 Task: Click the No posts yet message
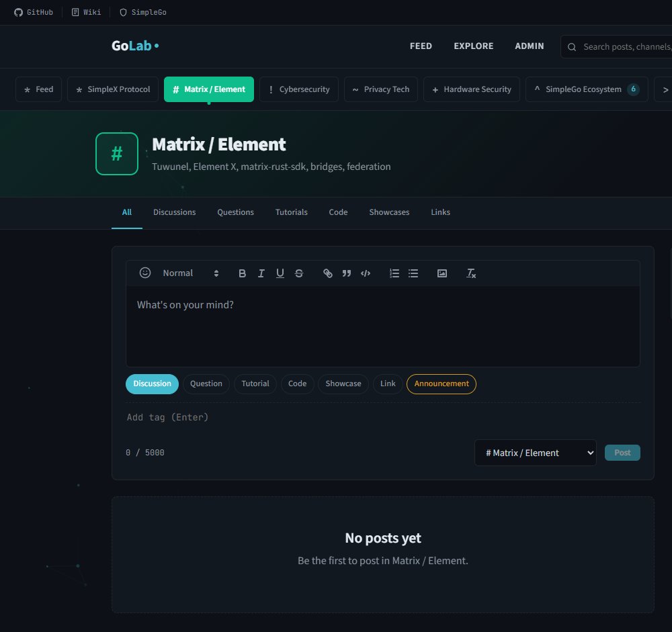pyautogui.click(x=383, y=538)
